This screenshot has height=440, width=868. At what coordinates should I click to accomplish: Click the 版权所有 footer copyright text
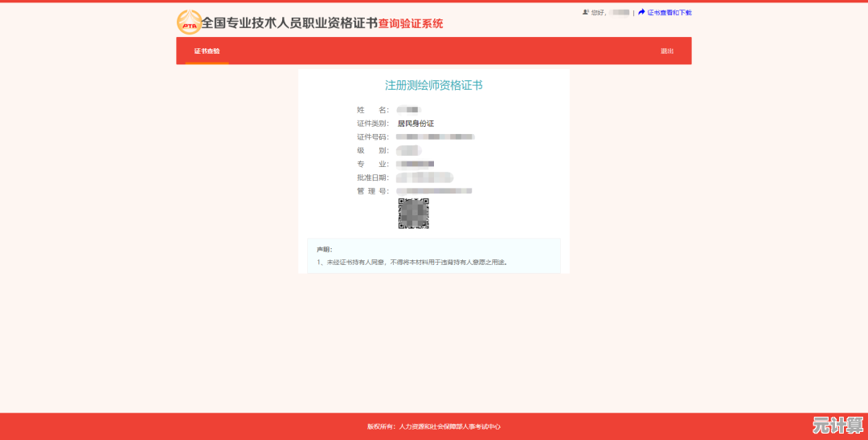[434, 426]
